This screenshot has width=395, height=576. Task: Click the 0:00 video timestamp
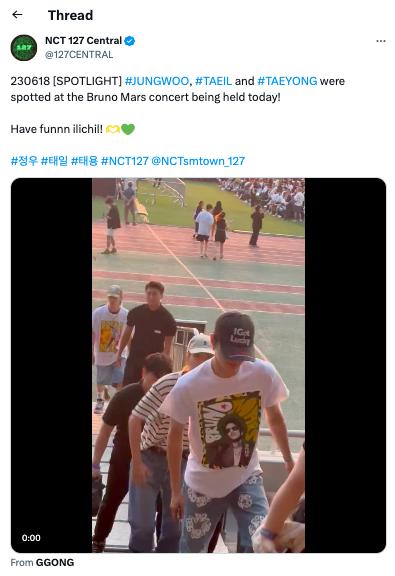click(31, 538)
